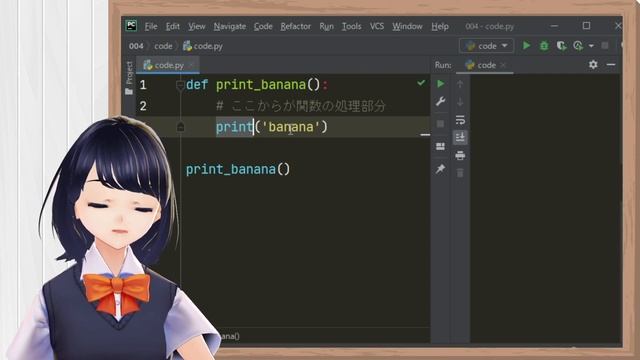Viewport: 640px width, 360px height.
Task: Print the Run output
Action: click(x=460, y=156)
